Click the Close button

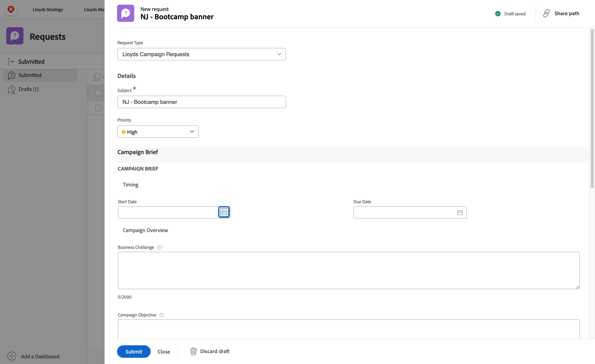click(164, 352)
